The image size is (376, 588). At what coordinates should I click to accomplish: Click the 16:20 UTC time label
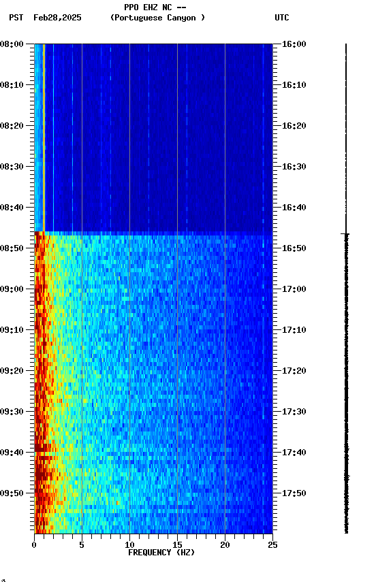click(294, 126)
